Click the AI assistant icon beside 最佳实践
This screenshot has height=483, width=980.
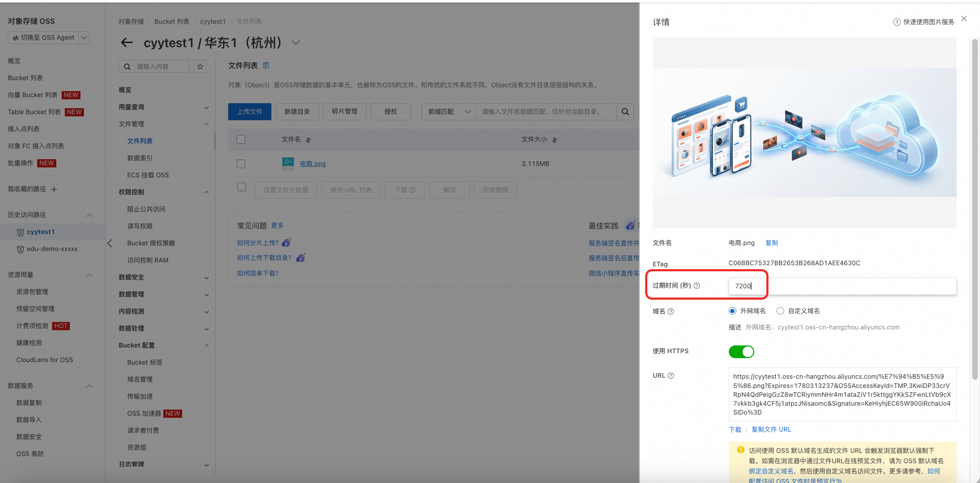point(630,226)
